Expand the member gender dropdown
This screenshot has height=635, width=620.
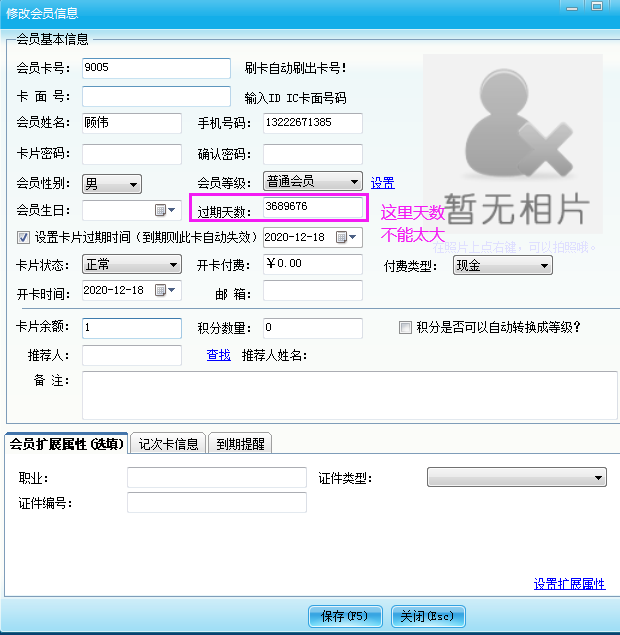pos(133,184)
